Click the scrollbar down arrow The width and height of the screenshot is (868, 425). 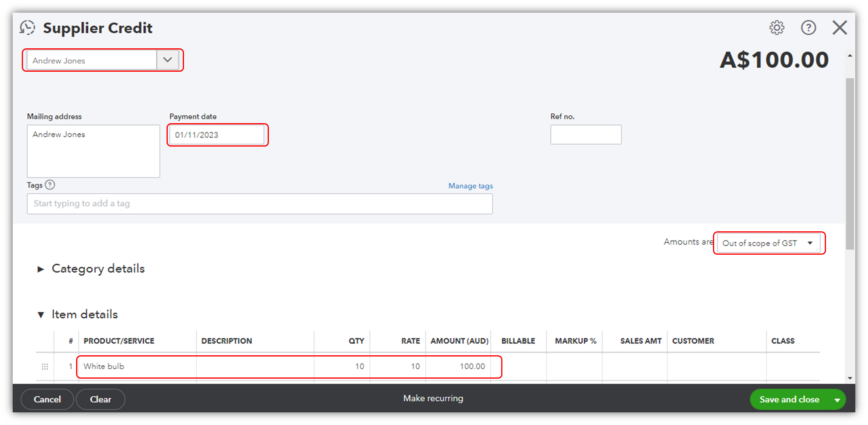coord(850,378)
